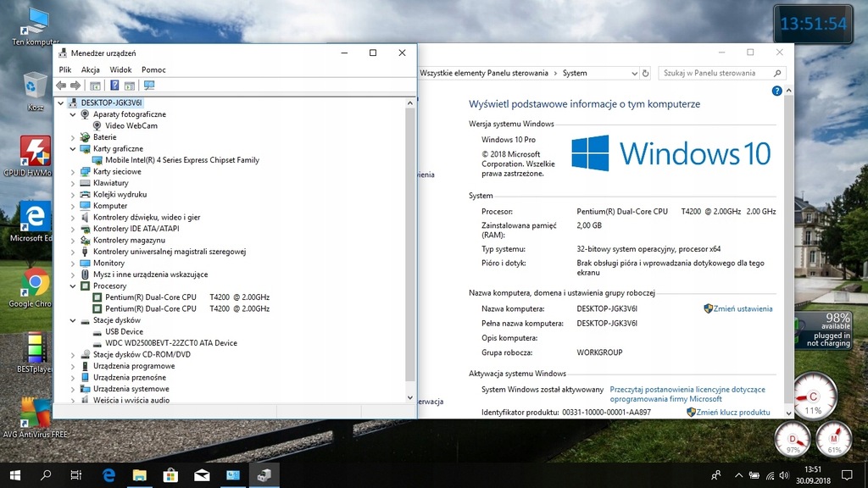The image size is (868, 488).
Task: Click System breadcrumb in address bar
Action: (575, 73)
